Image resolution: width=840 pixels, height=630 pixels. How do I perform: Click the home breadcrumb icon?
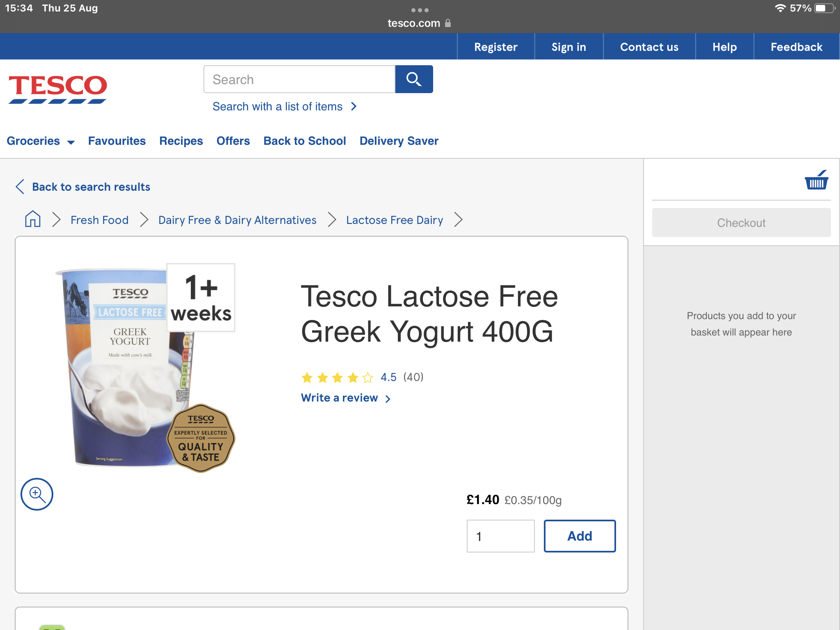click(33, 219)
